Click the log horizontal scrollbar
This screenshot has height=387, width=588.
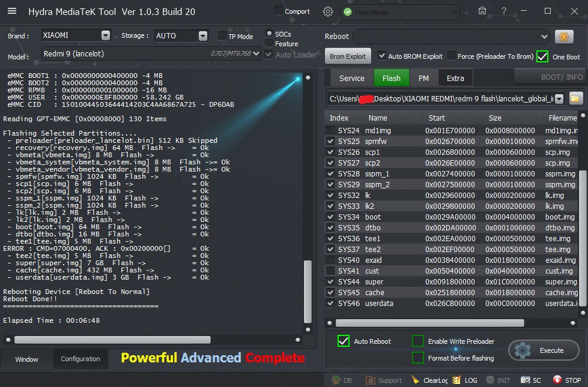pyautogui.click(x=112, y=340)
